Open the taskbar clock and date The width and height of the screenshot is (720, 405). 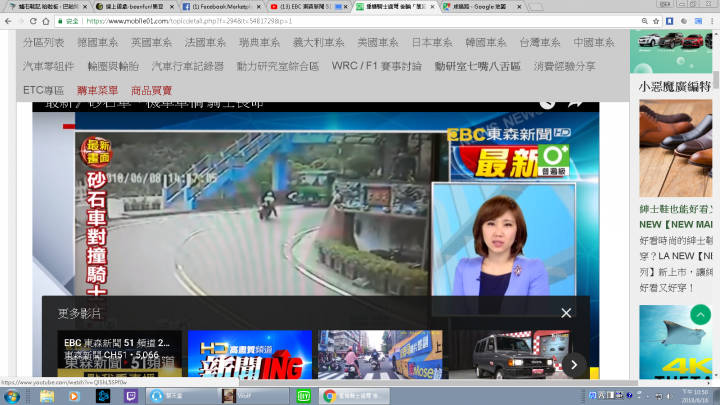click(694, 396)
